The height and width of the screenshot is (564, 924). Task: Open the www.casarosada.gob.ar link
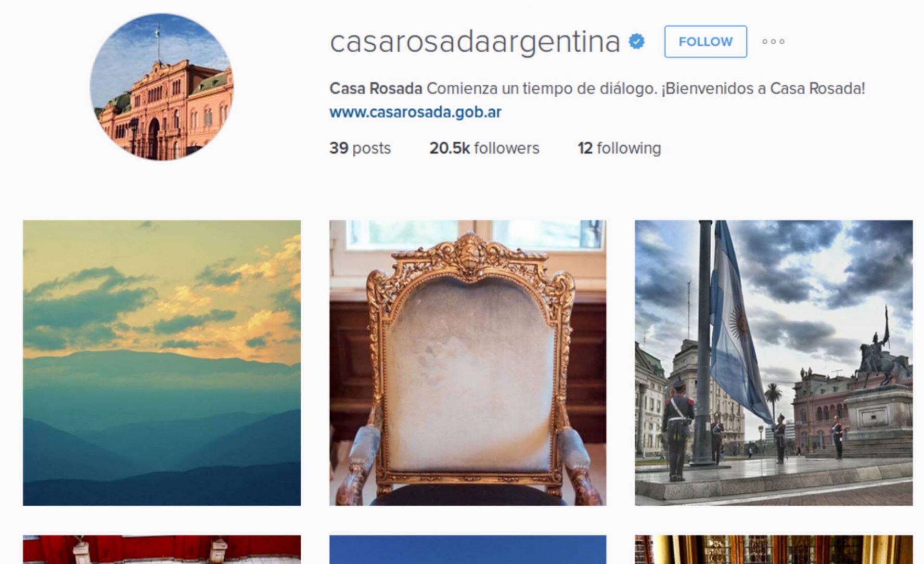415,112
